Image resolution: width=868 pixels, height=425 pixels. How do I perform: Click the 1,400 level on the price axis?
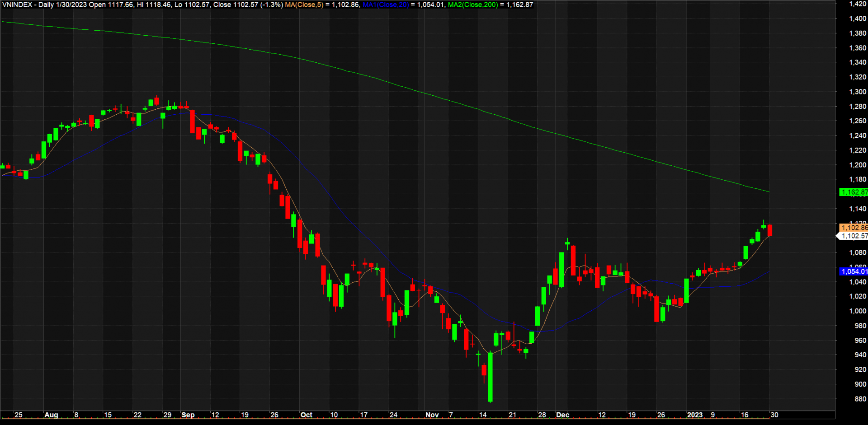point(857,19)
